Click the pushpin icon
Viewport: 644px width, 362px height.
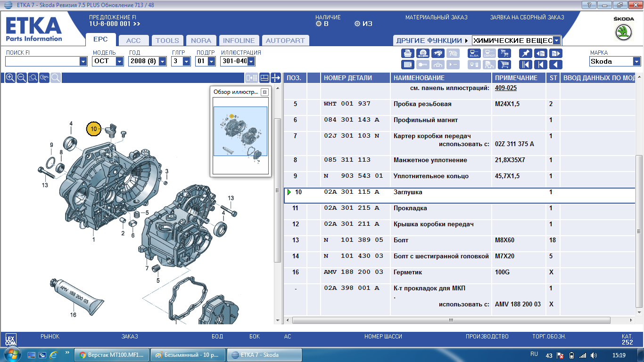[526, 53]
